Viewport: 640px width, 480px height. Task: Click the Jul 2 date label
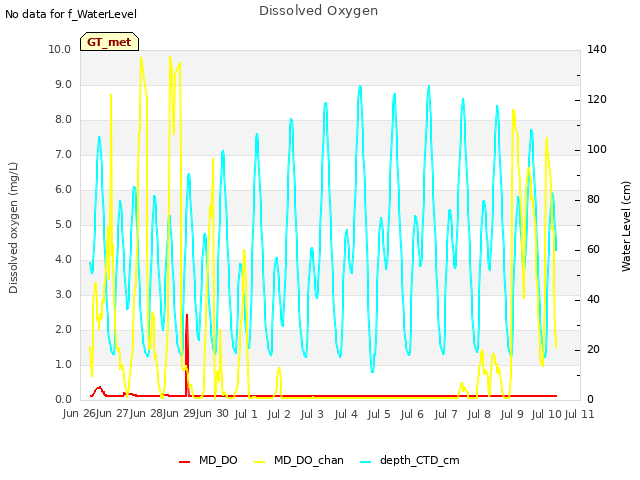pyautogui.click(x=279, y=414)
